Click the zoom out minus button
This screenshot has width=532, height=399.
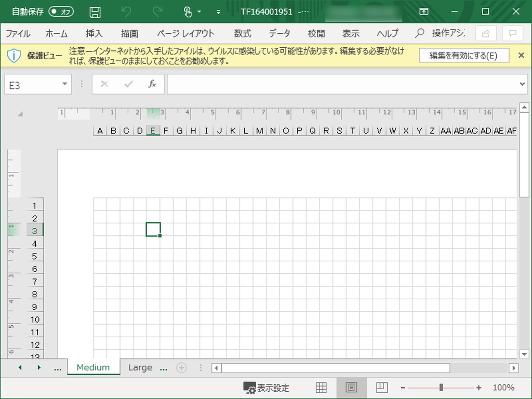403,388
